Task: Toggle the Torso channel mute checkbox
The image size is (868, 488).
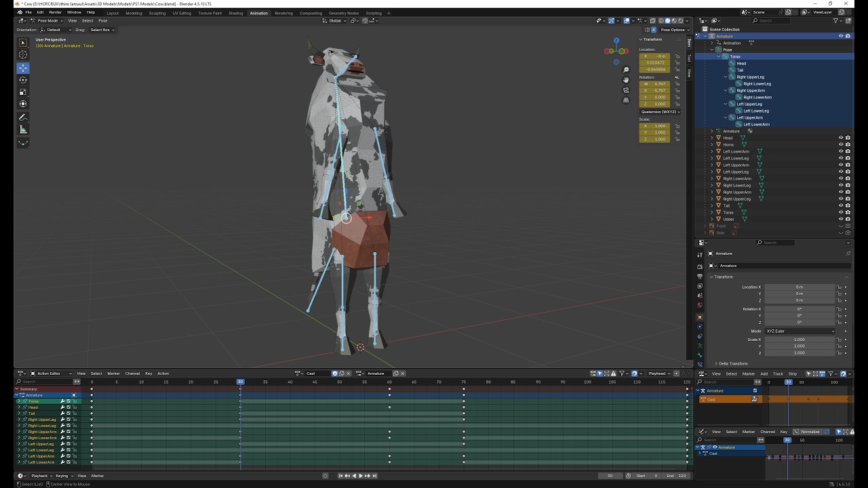Action: click(x=68, y=401)
